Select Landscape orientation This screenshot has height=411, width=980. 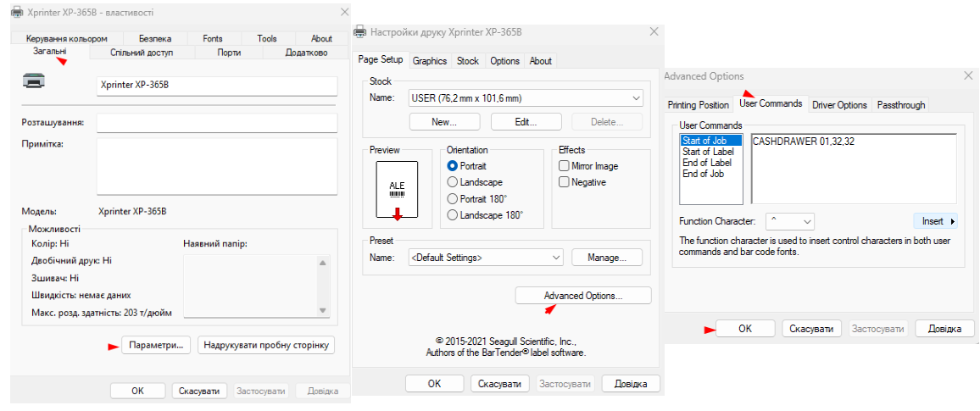pyautogui.click(x=452, y=182)
